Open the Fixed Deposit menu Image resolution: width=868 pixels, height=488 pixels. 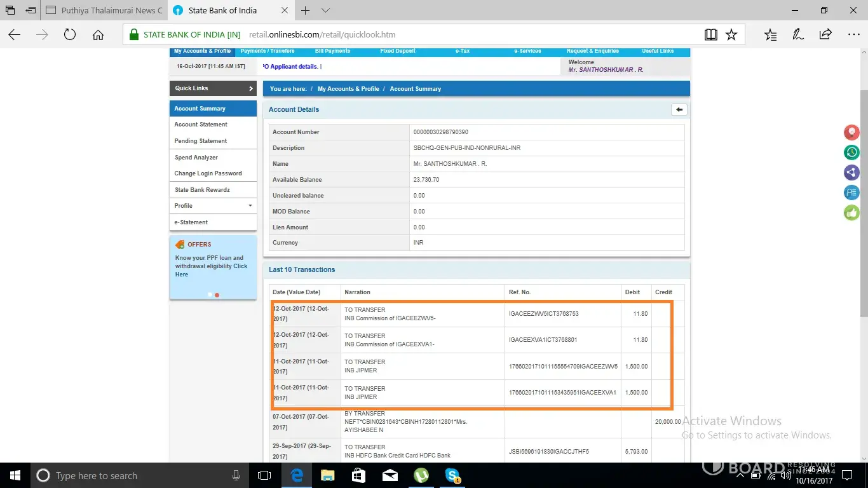(x=398, y=51)
